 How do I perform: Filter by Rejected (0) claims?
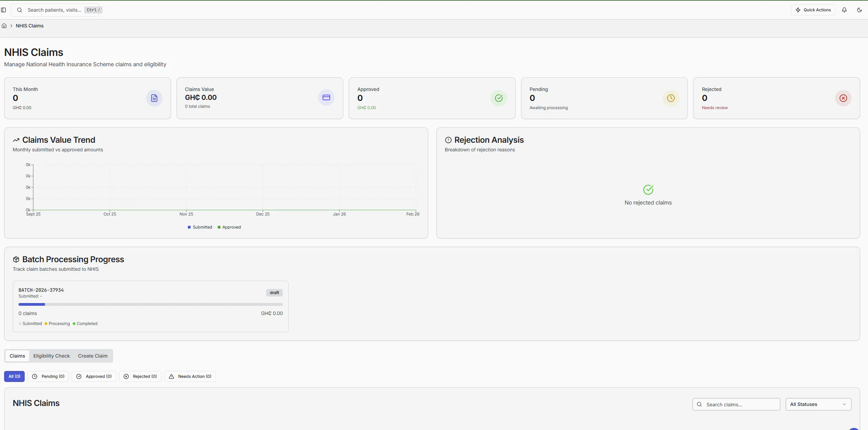click(140, 376)
